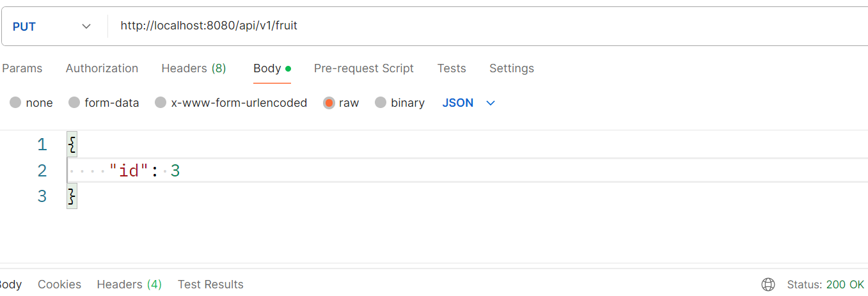Open the request Headers (8) tab
868x296 pixels.
pos(193,68)
